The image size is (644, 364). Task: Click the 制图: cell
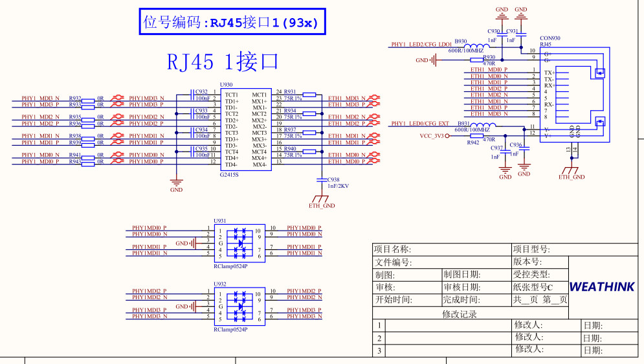[x=407, y=275]
